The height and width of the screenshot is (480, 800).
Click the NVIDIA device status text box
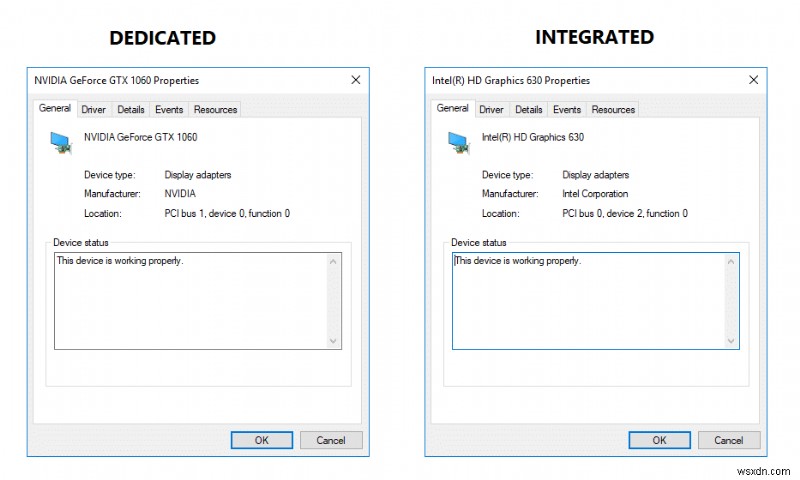tap(190, 300)
